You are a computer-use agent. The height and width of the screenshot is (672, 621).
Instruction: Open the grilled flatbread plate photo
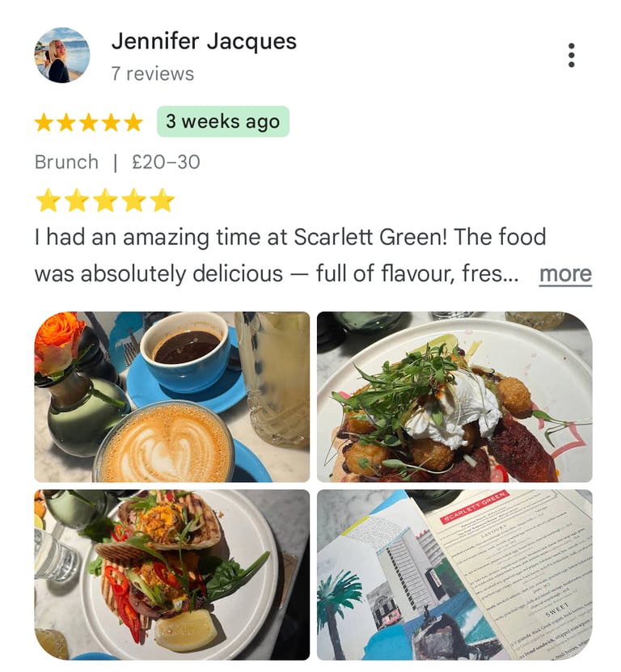[172, 575]
